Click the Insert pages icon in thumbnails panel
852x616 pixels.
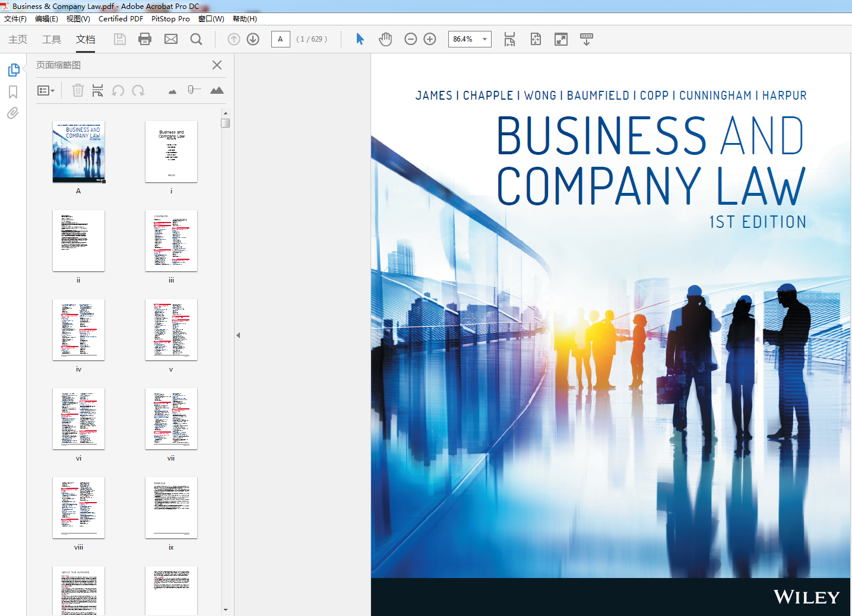click(x=98, y=90)
